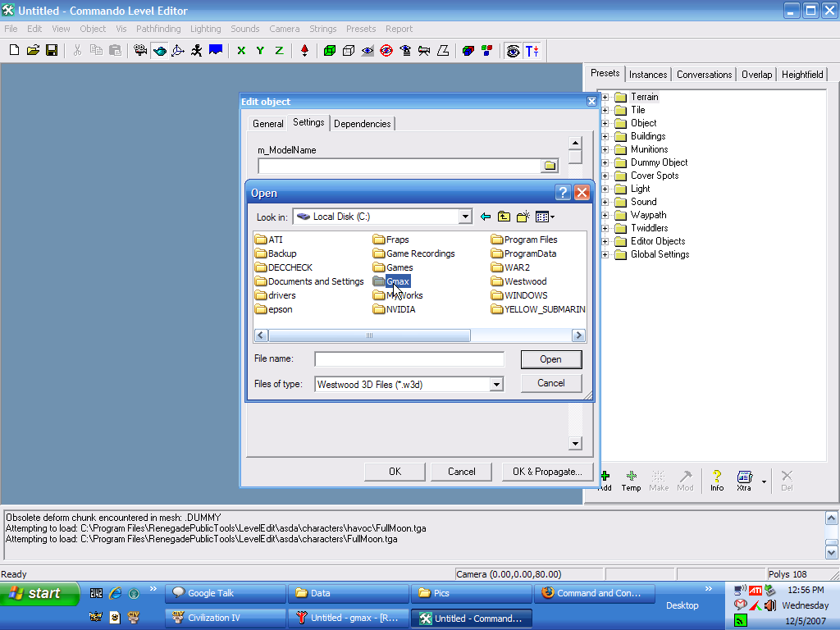Expand the Files of type dropdown

click(495, 384)
